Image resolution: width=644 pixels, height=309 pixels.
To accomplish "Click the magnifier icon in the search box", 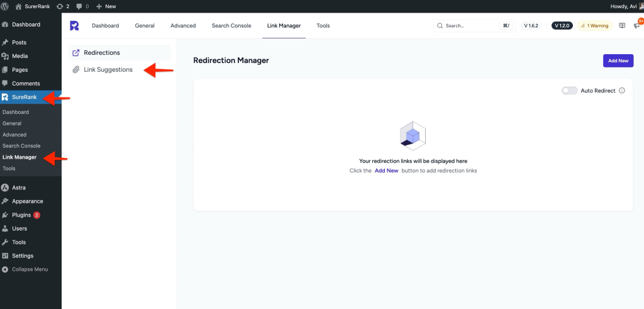I will tap(440, 25).
